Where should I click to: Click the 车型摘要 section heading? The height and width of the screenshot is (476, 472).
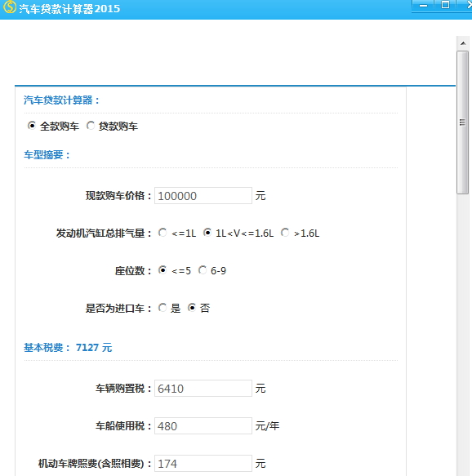pyautogui.click(x=47, y=155)
